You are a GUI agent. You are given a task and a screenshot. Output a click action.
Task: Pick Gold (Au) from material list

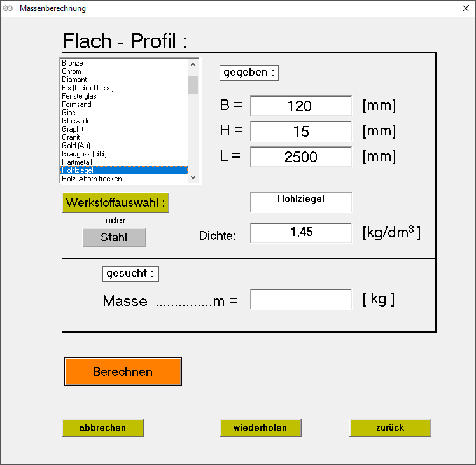click(x=76, y=146)
